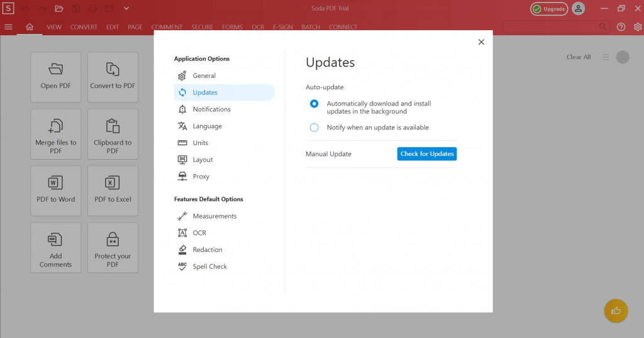Screen dimensions: 644x338
Task: Open the BATCH tab
Action: pos(311,27)
